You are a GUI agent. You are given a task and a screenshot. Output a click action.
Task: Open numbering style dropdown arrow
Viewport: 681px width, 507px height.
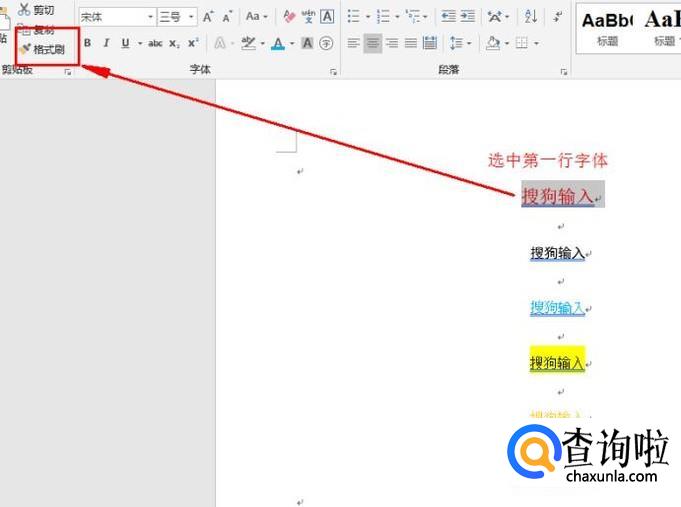pyautogui.click(x=397, y=17)
